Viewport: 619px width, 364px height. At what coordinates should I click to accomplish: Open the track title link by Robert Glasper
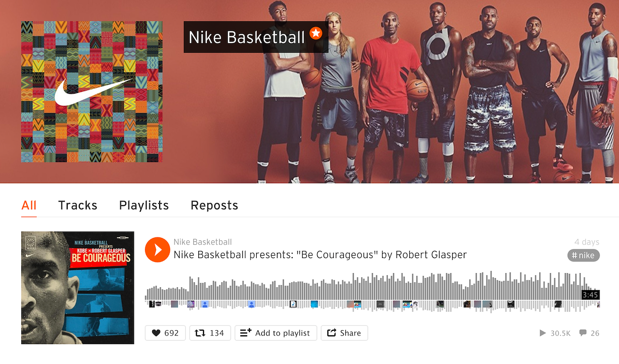(x=320, y=255)
